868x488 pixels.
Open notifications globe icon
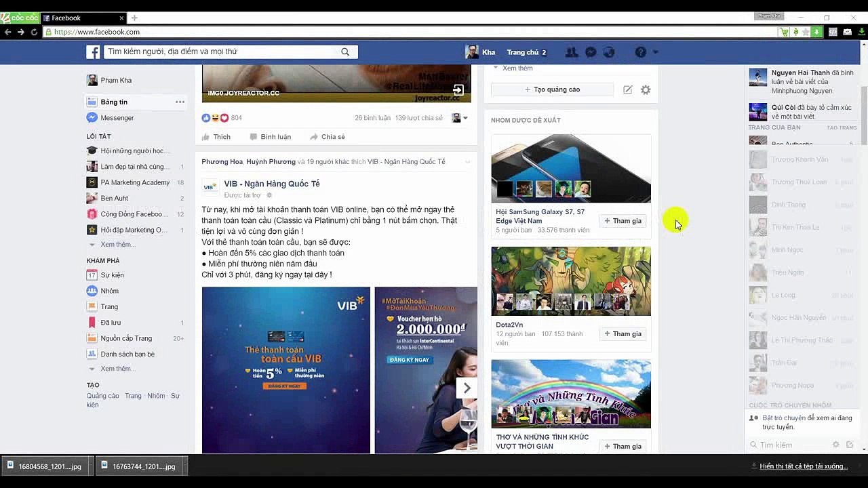[609, 52]
